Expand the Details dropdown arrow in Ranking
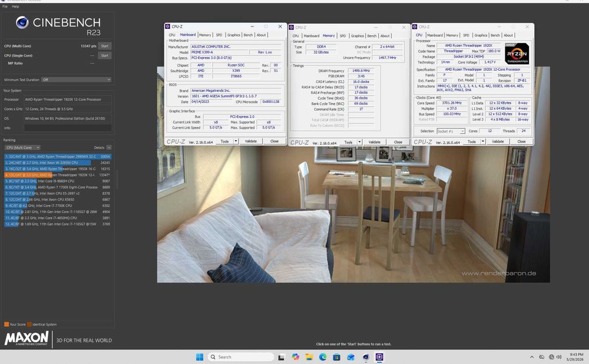Image resolution: width=589 pixels, height=364 pixels. tap(109, 148)
